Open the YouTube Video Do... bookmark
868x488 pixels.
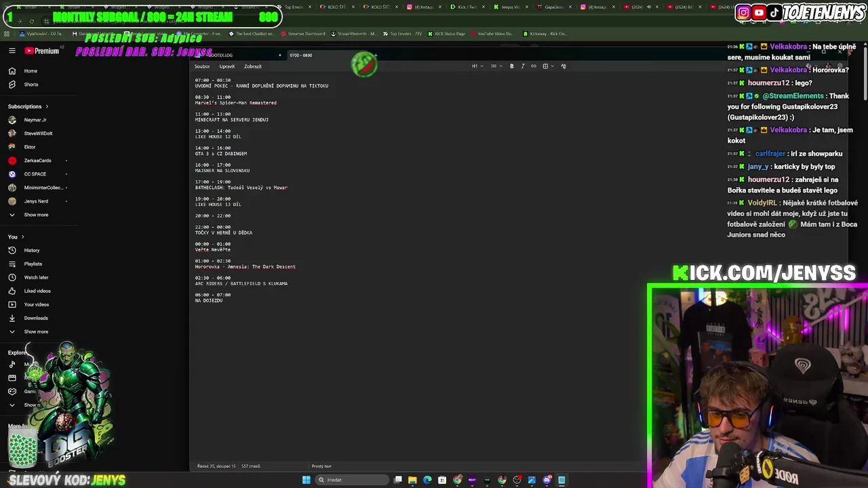coord(492,33)
